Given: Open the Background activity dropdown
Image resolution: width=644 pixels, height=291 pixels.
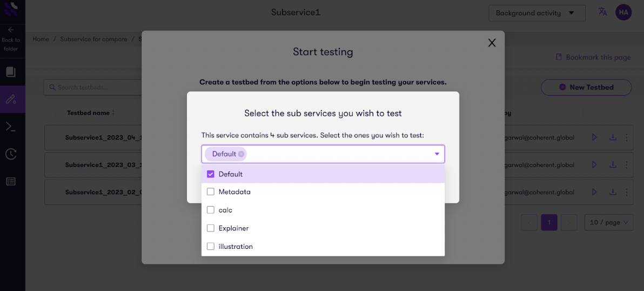Looking at the screenshot, I should [536, 13].
